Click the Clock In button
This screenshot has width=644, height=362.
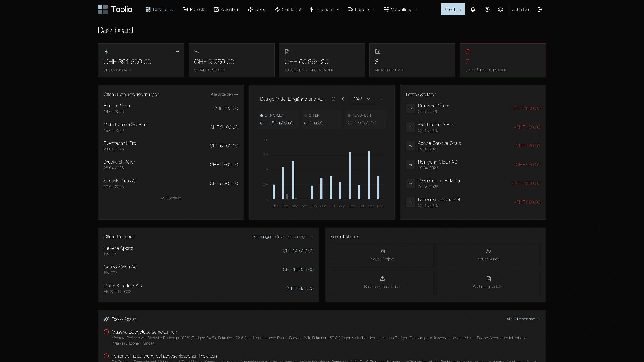pyautogui.click(x=453, y=9)
